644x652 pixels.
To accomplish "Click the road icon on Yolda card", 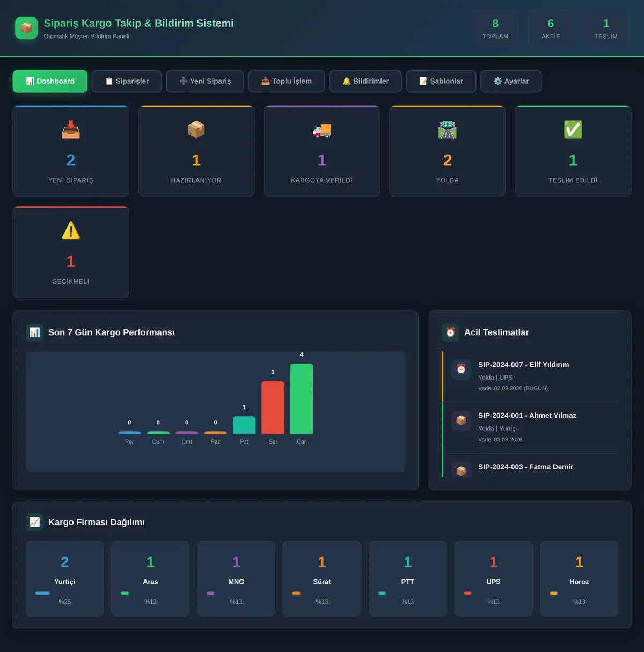I will [448, 129].
